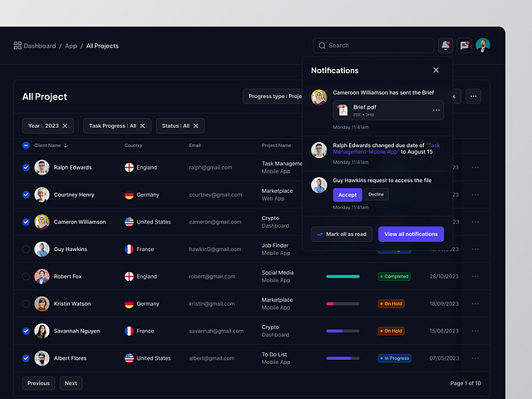Accept Guy Hawkins file access request
Screen dimensions: 532x399
(x=347, y=195)
